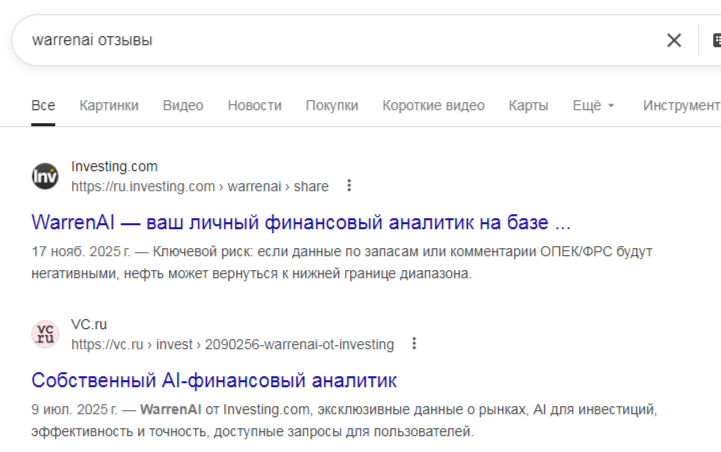Switch to the 'Картинки' tab
The image size is (721, 452).
[109, 105]
